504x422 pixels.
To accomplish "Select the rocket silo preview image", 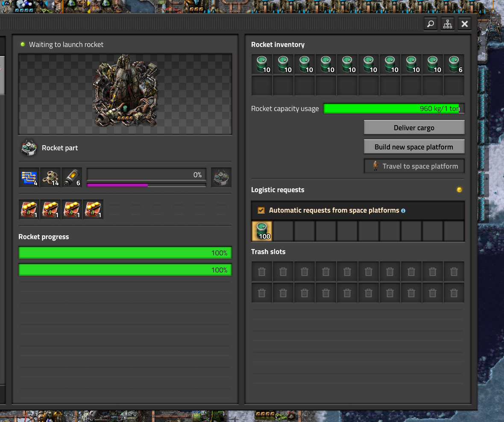I will point(125,94).
